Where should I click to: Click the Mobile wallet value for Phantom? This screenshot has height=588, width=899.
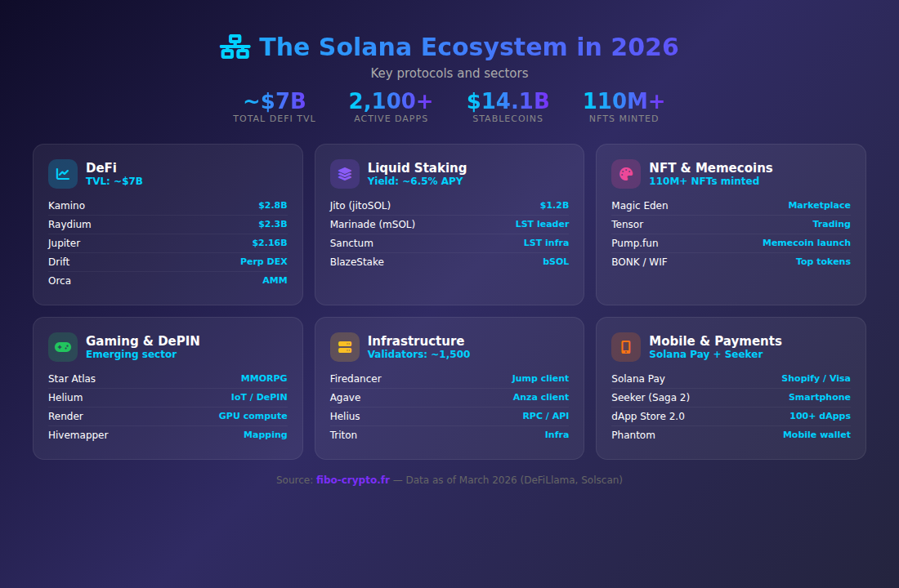point(816,434)
